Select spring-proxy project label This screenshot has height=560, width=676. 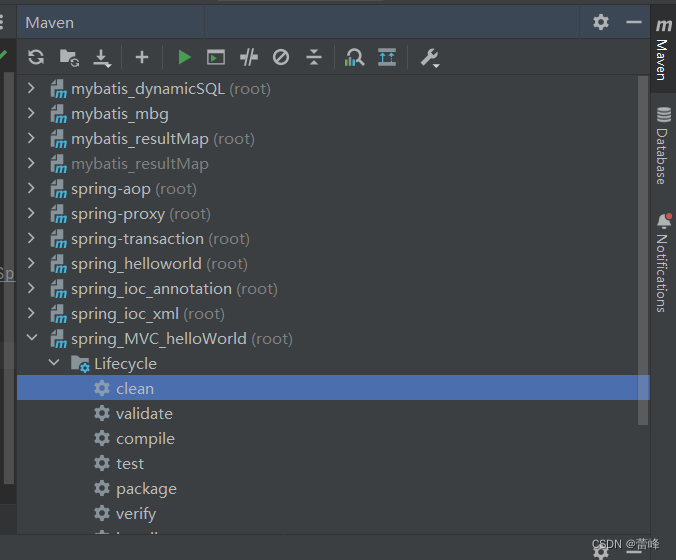click(118, 214)
